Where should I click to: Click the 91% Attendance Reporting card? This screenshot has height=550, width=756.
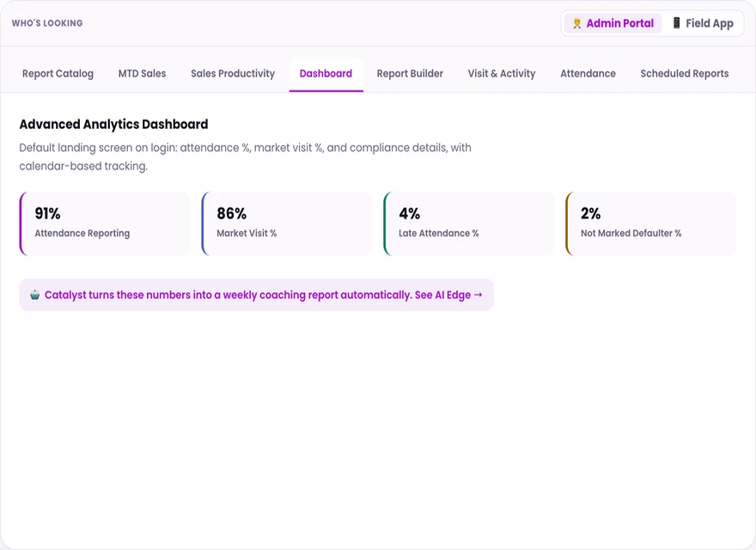[x=105, y=223]
